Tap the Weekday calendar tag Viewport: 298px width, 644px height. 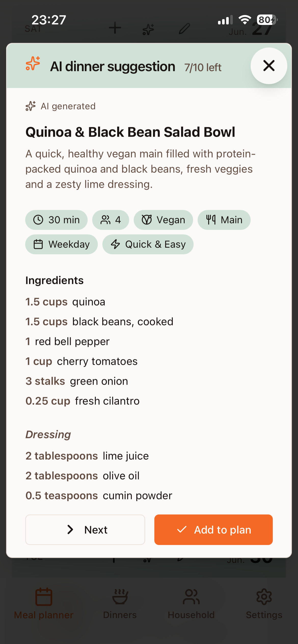[61, 244]
